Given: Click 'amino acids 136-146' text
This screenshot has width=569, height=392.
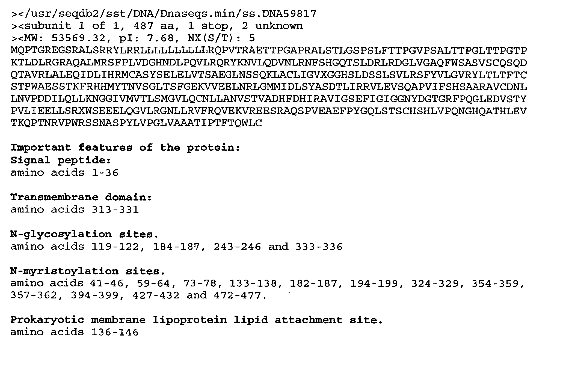Looking at the screenshot, I should pos(75,332).
